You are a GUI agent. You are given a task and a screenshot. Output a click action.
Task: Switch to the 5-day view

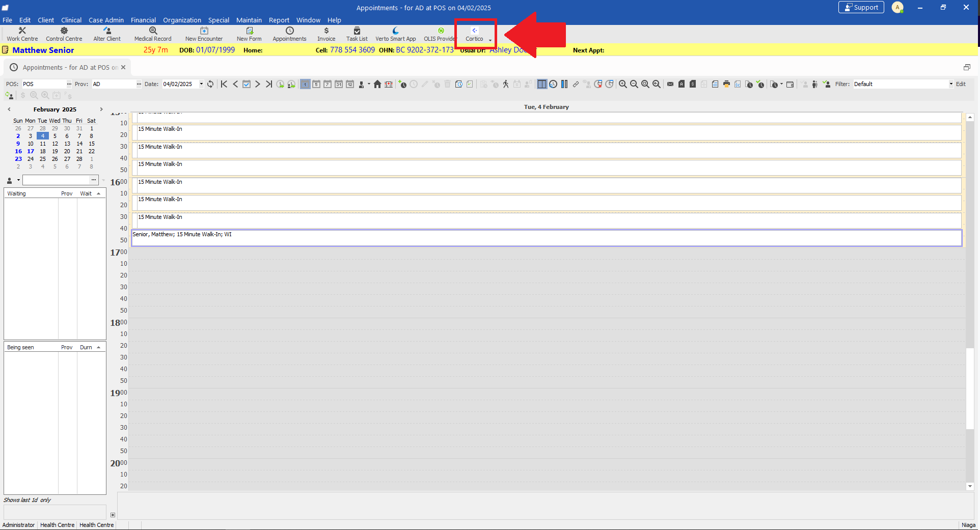point(316,84)
